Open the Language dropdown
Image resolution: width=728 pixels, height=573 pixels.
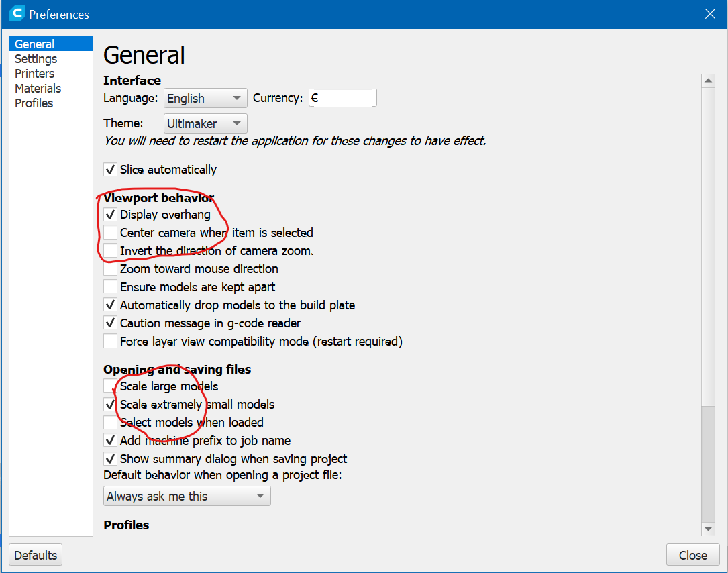tap(205, 98)
